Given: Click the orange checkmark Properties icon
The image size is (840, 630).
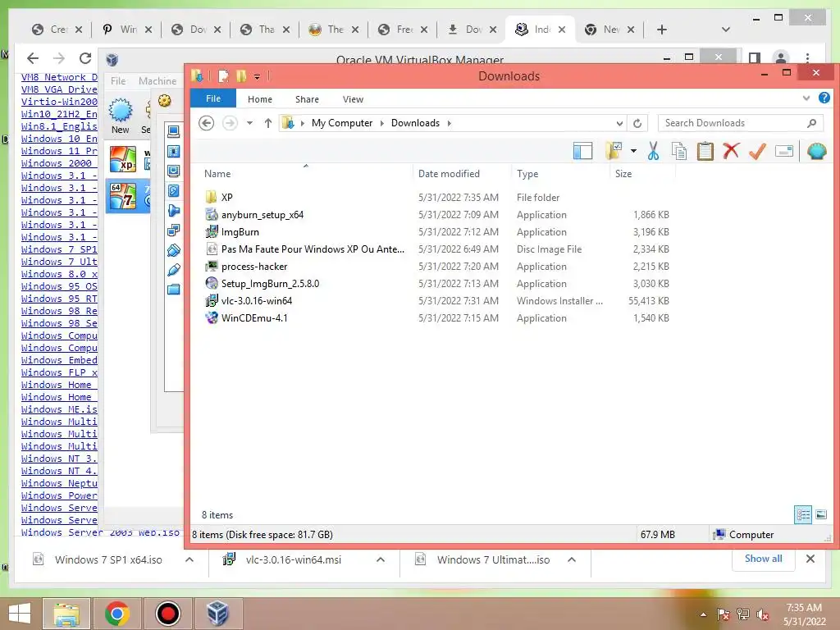Looking at the screenshot, I should point(757,151).
